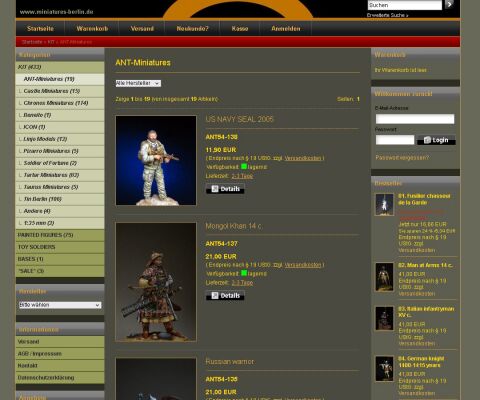Open 03. Italian infantryman XV c. link
Screen dimensions: 480x400
pos(426,312)
